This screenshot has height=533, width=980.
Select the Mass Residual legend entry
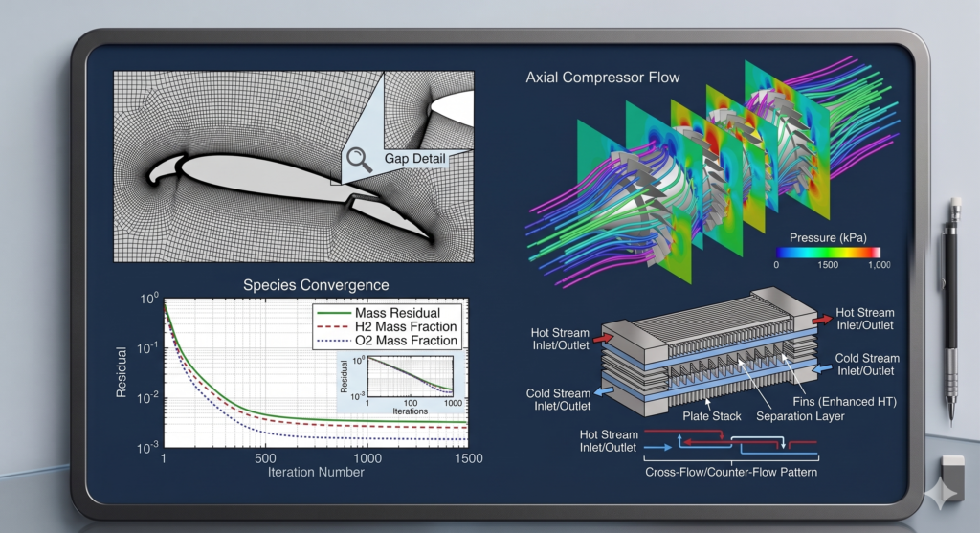point(397,312)
